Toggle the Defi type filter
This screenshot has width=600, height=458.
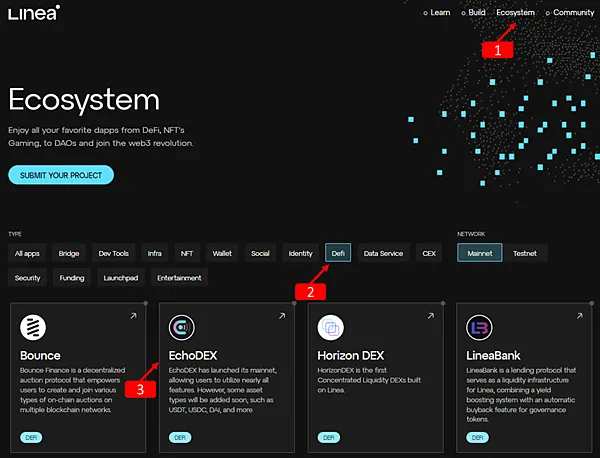(338, 253)
